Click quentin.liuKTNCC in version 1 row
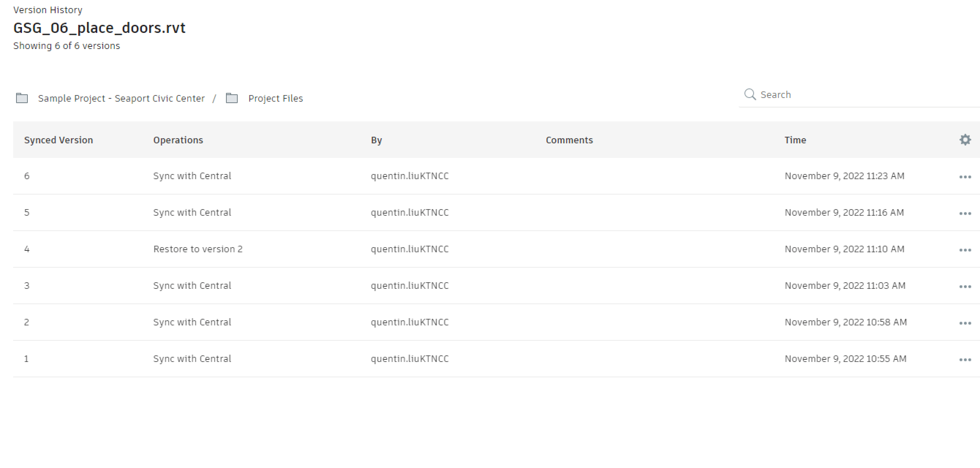980x468 pixels. click(410, 358)
